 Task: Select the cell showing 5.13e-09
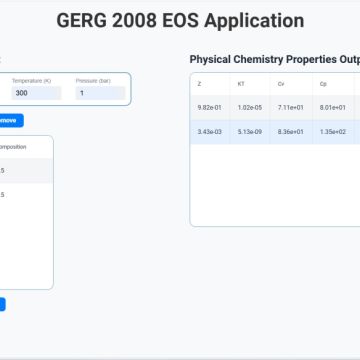pyautogui.click(x=250, y=132)
